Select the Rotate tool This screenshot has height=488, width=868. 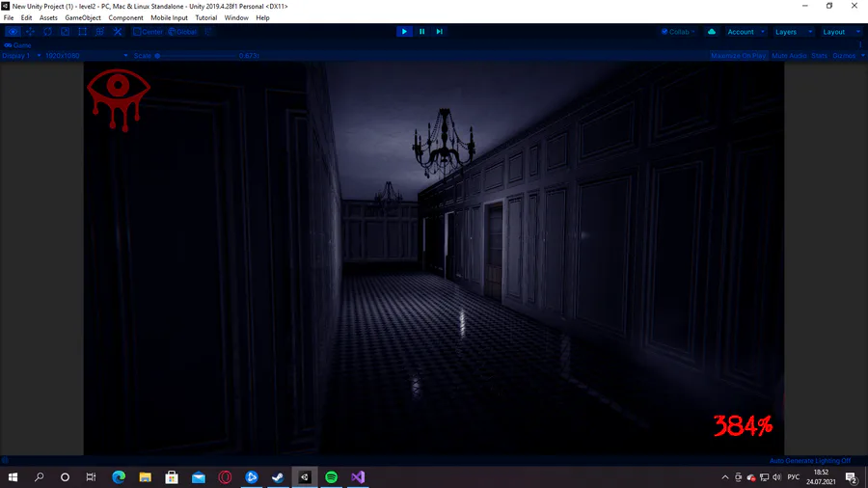pos(47,32)
